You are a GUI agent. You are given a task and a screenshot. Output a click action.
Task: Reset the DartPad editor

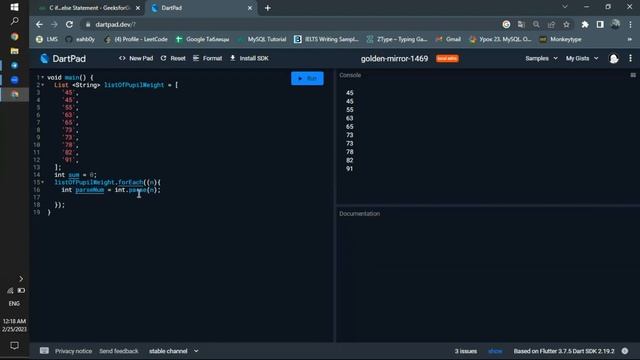(173, 58)
